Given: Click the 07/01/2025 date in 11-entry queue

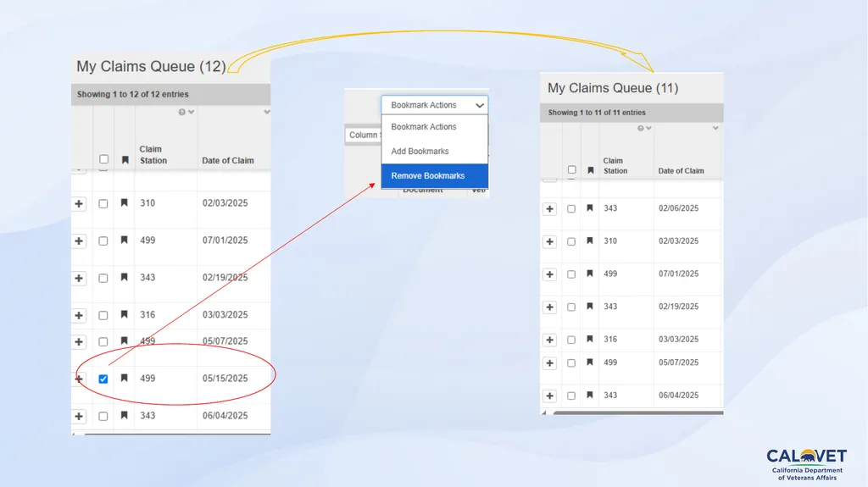Looking at the screenshot, I should coord(679,274).
